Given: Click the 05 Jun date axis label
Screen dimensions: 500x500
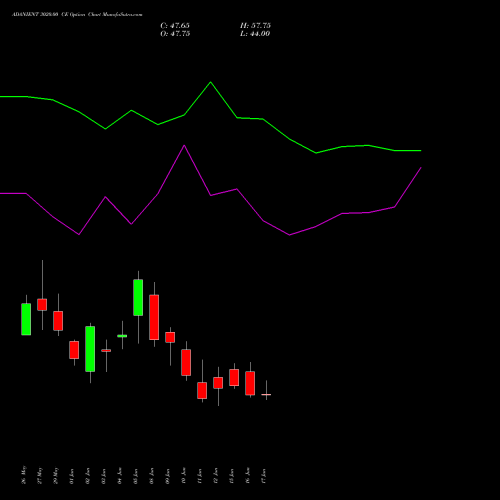Looking at the screenshot, I should [x=136, y=476].
